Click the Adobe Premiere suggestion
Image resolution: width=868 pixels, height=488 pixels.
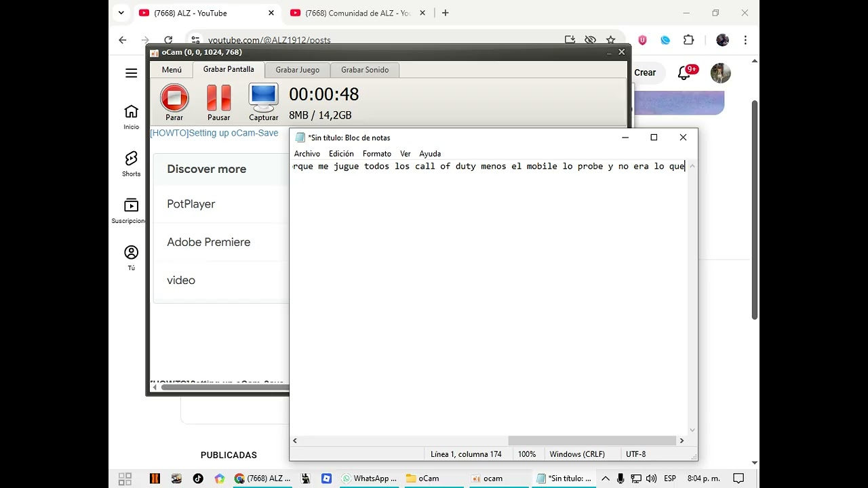208,242
